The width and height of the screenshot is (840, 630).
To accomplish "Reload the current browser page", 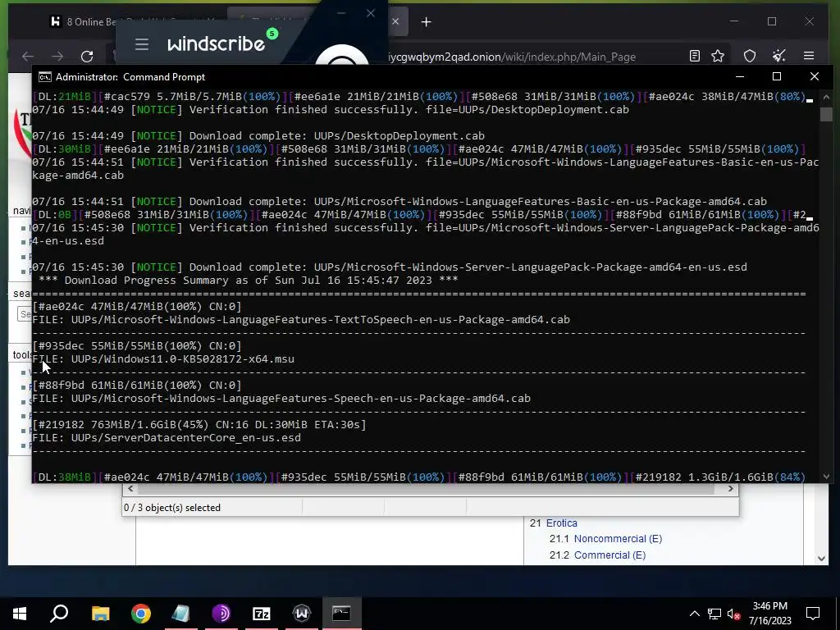I will 87,57.
